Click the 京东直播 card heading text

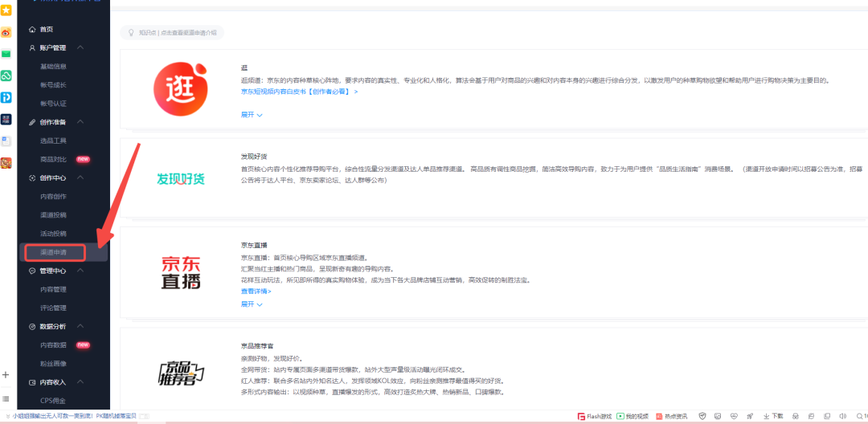click(254, 245)
